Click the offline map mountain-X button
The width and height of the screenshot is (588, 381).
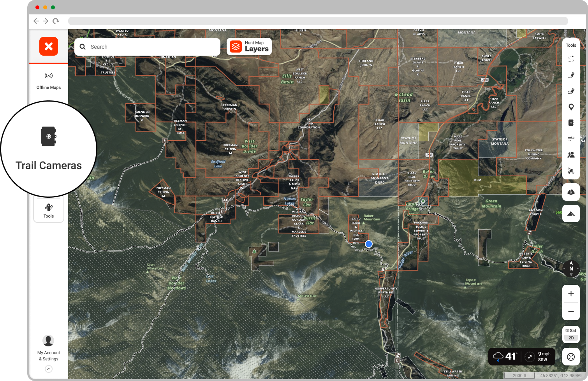pos(571,192)
